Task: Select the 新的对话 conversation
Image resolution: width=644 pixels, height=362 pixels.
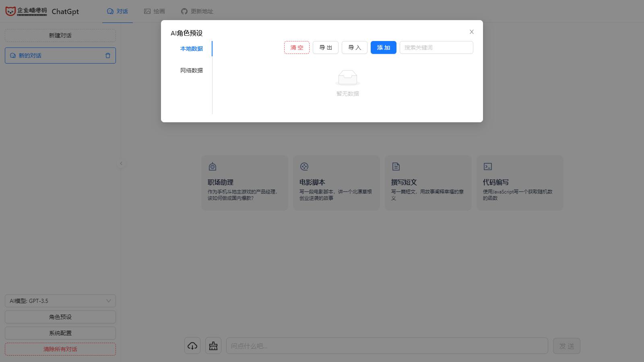Action: tap(60, 56)
